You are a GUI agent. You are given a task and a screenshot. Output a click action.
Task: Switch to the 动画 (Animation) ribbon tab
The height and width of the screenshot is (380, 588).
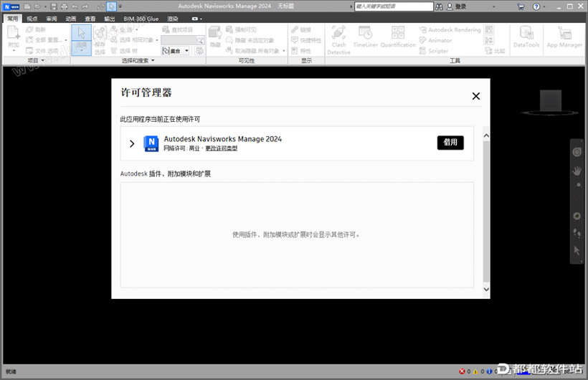(x=71, y=19)
